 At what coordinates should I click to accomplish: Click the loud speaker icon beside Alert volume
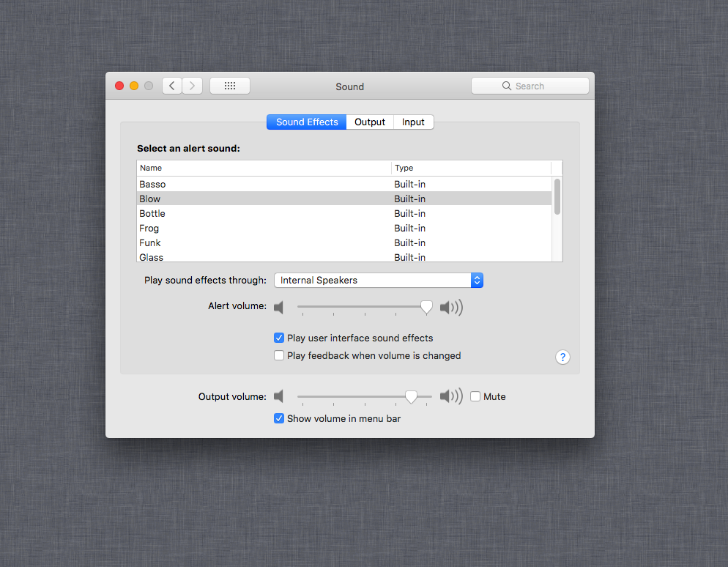[x=451, y=308]
